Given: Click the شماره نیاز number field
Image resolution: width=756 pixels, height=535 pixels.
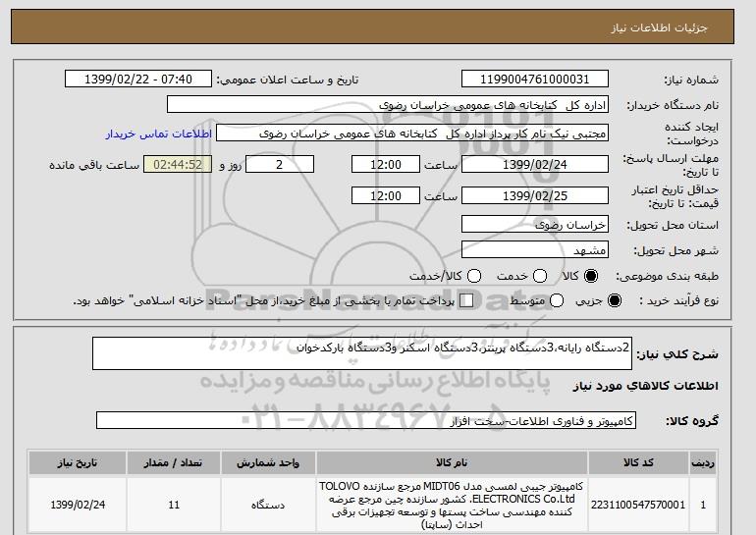Looking at the screenshot, I should coord(535,79).
